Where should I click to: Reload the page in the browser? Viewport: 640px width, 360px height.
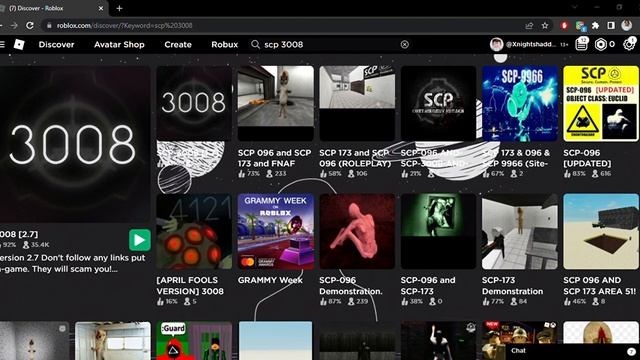click(30, 25)
